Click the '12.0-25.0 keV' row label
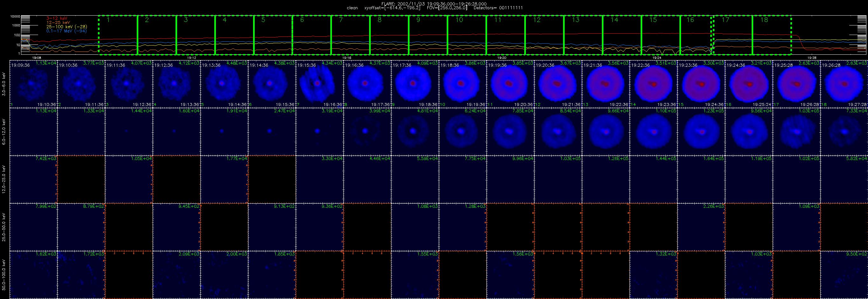Viewport: 868px width, 299px height. (x=4, y=179)
